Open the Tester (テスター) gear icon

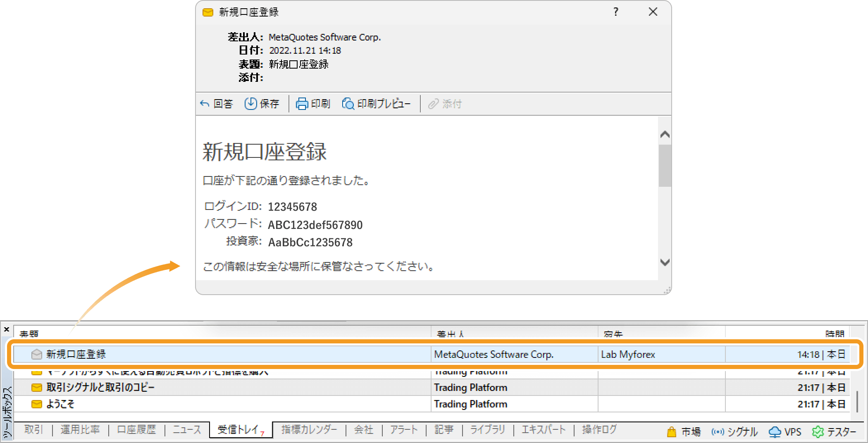point(818,432)
